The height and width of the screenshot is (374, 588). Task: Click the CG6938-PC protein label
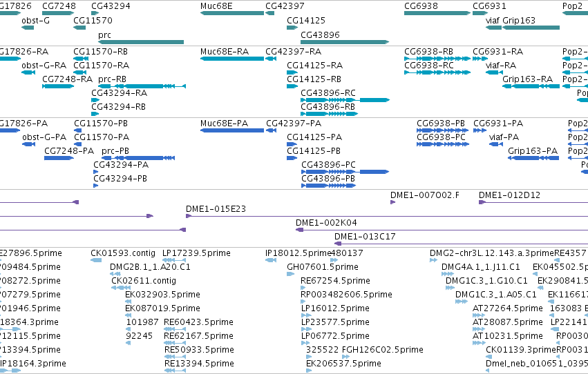pyautogui.click(x=441, y=137)
